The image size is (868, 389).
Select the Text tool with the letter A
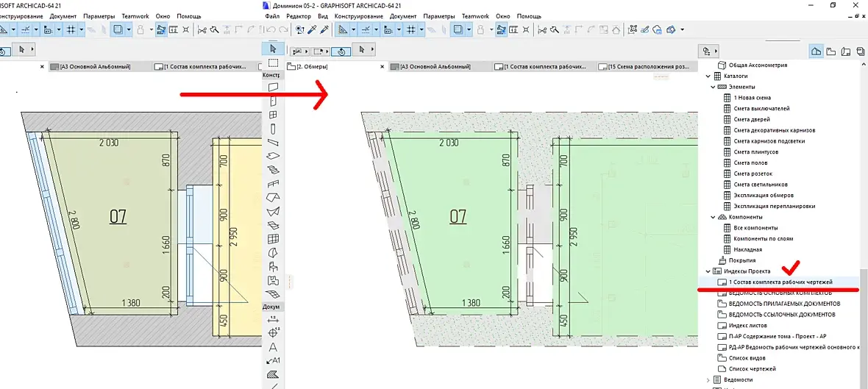pyautogui.click(x=272, y=347)
